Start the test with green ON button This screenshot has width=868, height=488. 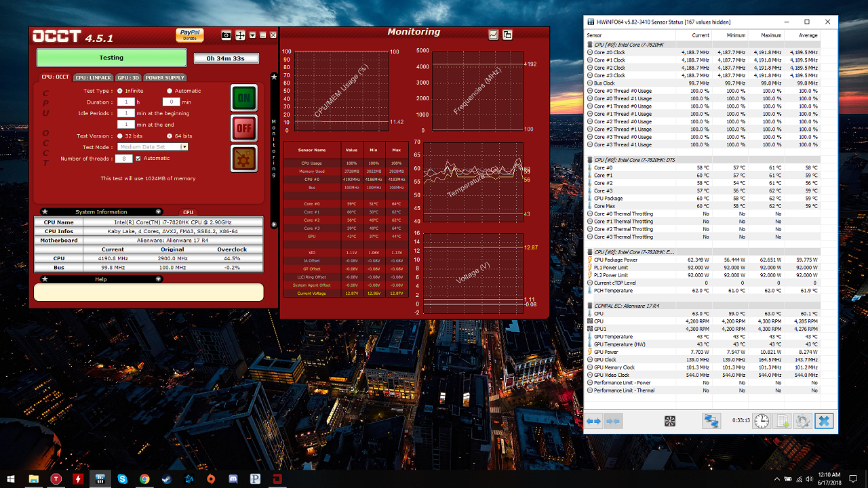pyautogui.click(x=244, y=98)
